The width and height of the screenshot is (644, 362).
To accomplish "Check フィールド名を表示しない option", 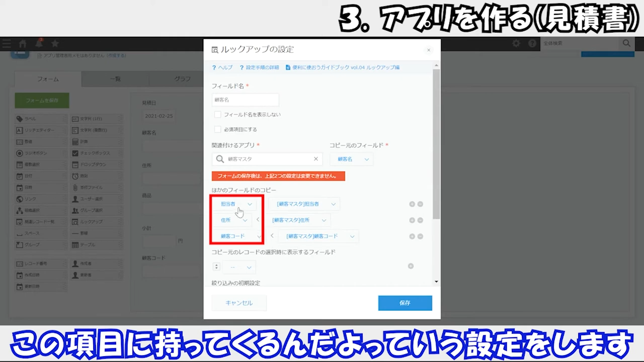I will tap(217, 115).
